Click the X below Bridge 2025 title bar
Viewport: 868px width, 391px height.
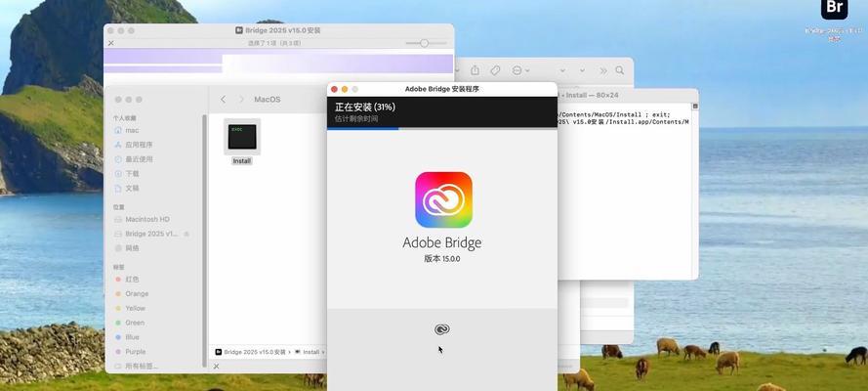tap(110, 43)
